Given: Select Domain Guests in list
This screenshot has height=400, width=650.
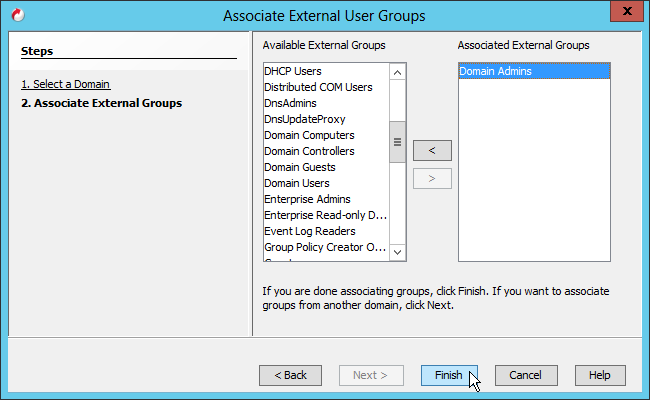Looking at the screenshot, I should tap(299, 167).
